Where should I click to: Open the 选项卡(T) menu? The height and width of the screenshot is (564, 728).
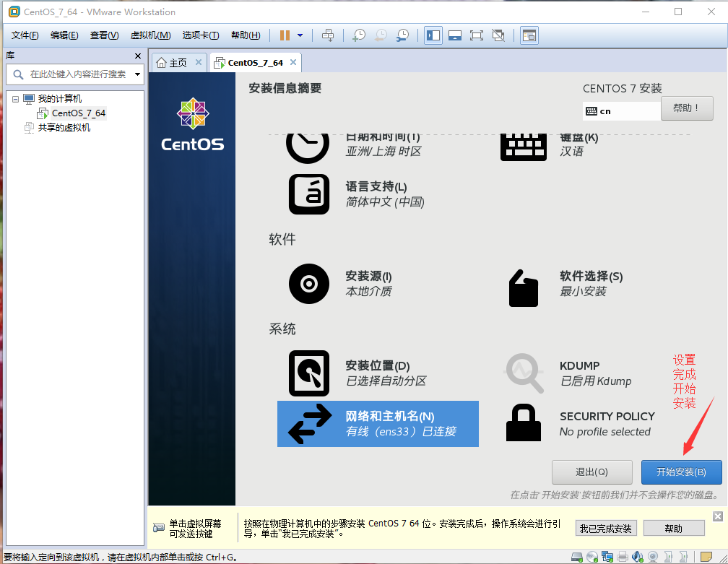[201, 35]
